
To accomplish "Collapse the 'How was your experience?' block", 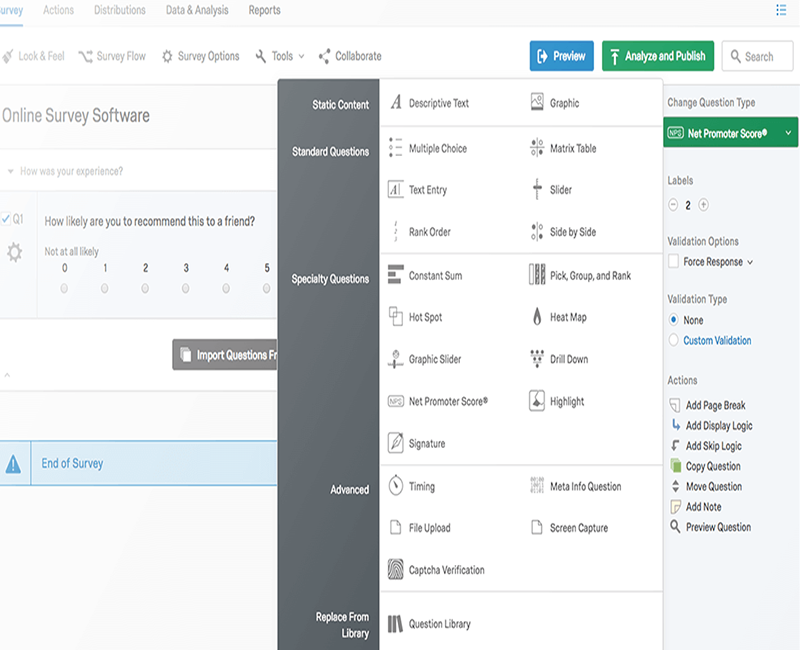I will 10,171.
